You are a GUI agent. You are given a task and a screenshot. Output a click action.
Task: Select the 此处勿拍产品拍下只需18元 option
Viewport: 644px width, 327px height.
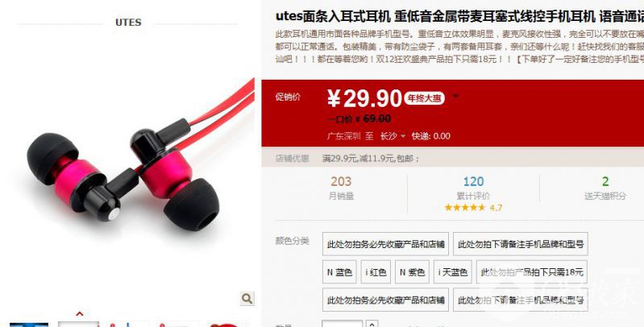coord(532,272)
